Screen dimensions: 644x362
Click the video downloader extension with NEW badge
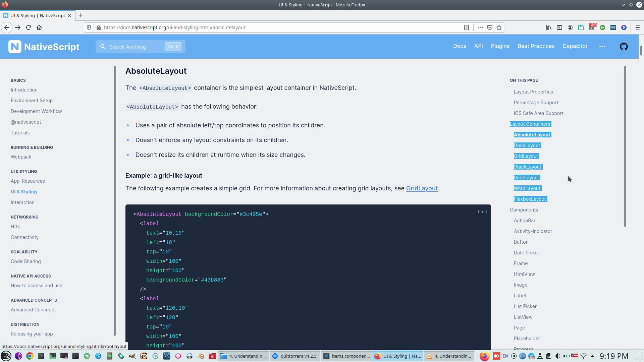point(592,27)
